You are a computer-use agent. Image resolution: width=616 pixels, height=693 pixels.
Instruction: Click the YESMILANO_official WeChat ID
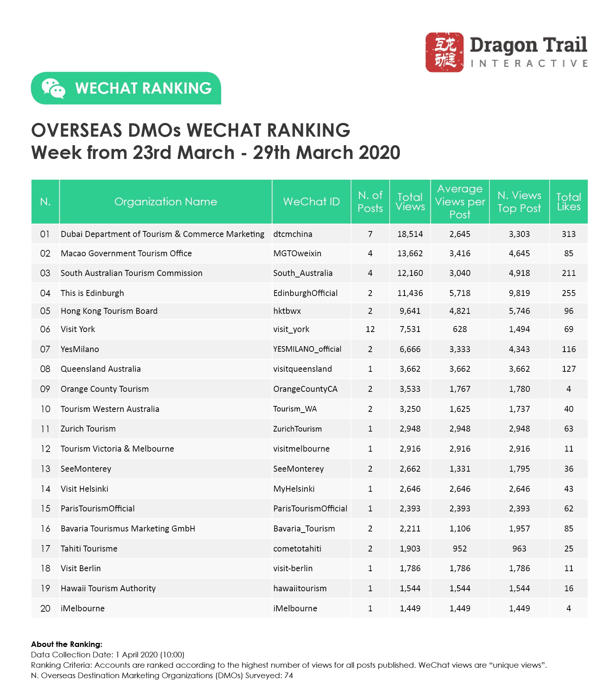[x=307, y=349]
